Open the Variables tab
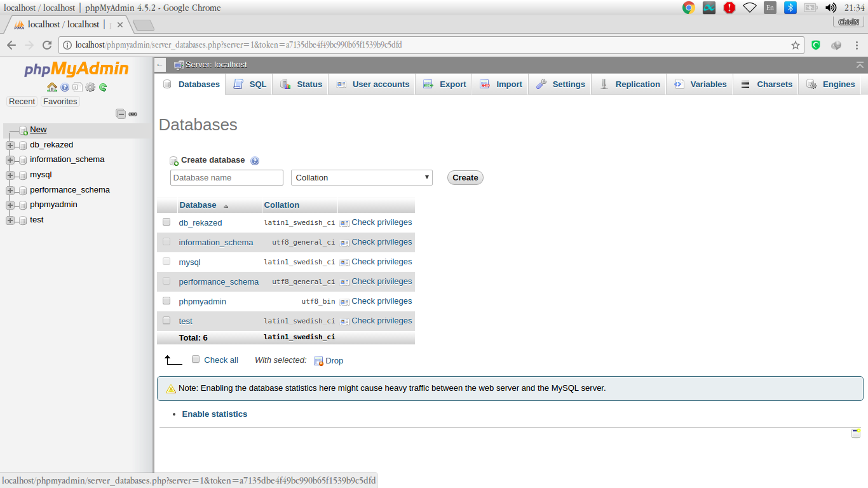The image size is (868, 488). 700,85
